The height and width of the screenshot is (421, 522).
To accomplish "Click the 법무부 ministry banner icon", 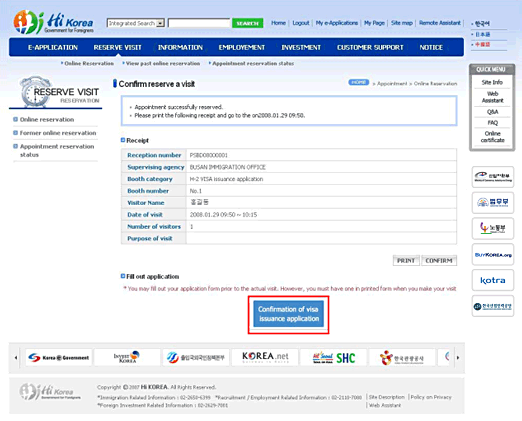I will 493,203.
